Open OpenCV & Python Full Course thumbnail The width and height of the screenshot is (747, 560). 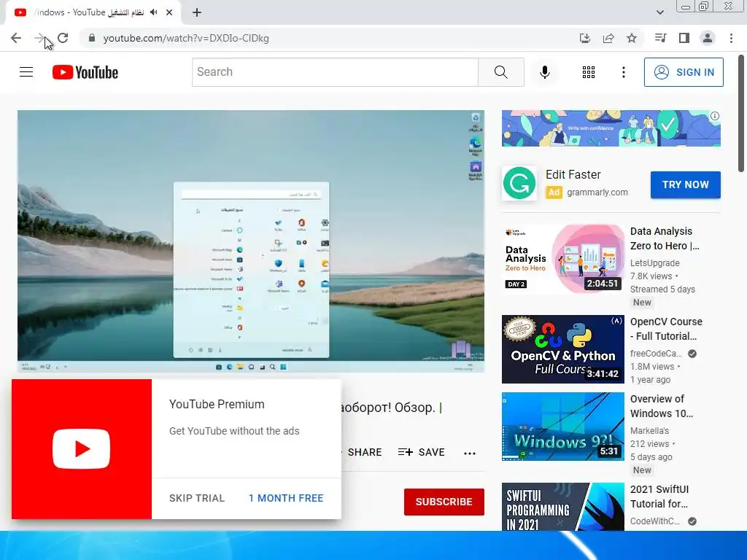pos(563,349)
